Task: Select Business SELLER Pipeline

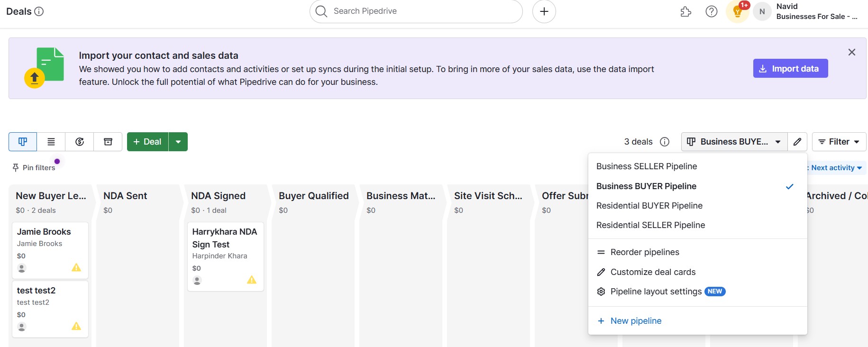Action: [x=647, y=166]
